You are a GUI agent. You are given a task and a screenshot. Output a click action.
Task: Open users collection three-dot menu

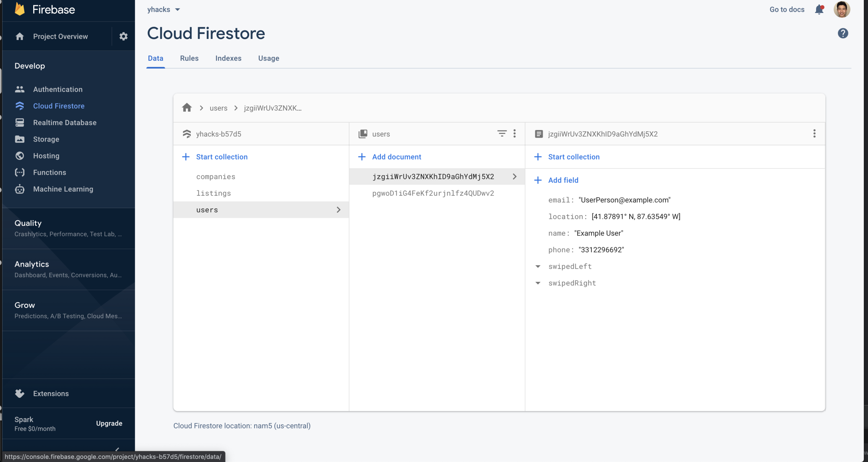tap(515, 134)
